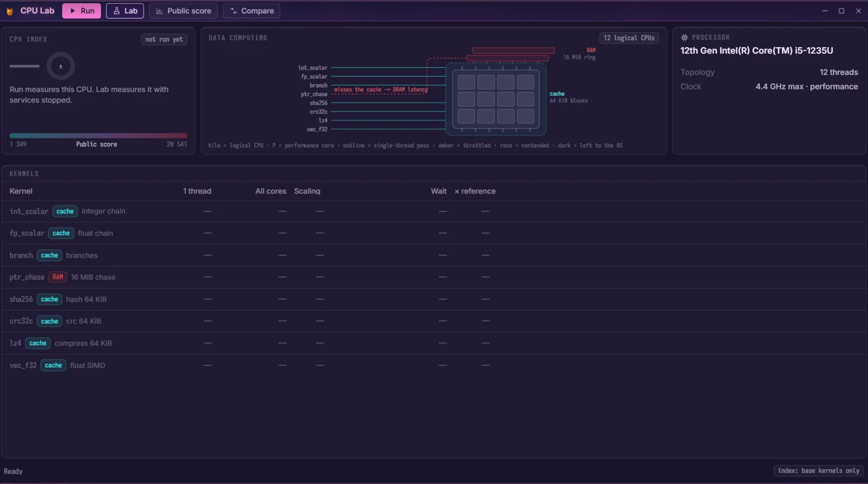
Task: Click the CPU Lab app logo icon
Action: (10, 11)
